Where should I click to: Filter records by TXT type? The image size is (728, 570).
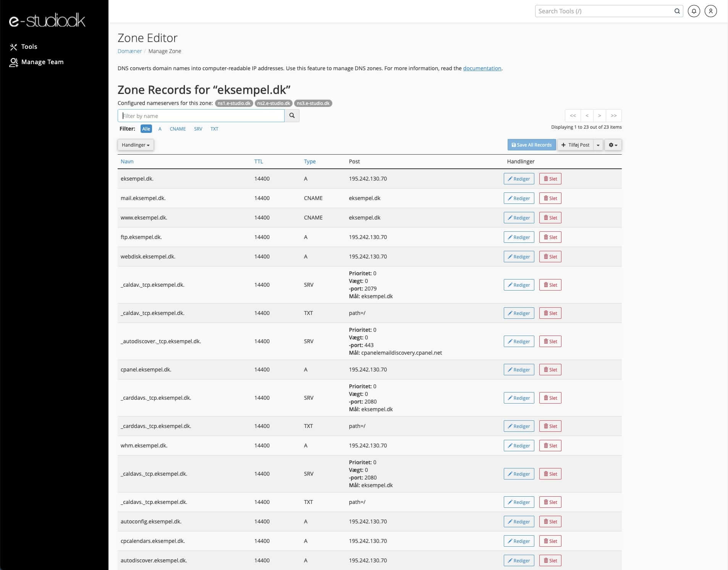(x=214, y=129)
